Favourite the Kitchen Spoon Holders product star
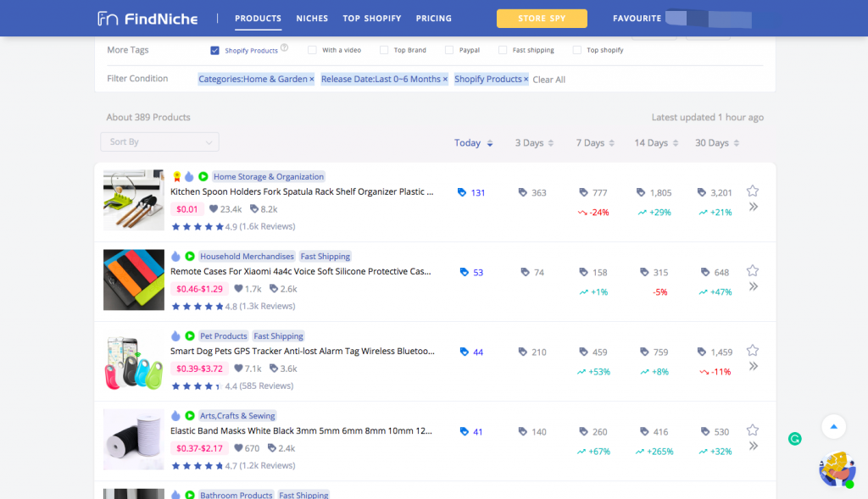868x499 pixels. [753, 191]
